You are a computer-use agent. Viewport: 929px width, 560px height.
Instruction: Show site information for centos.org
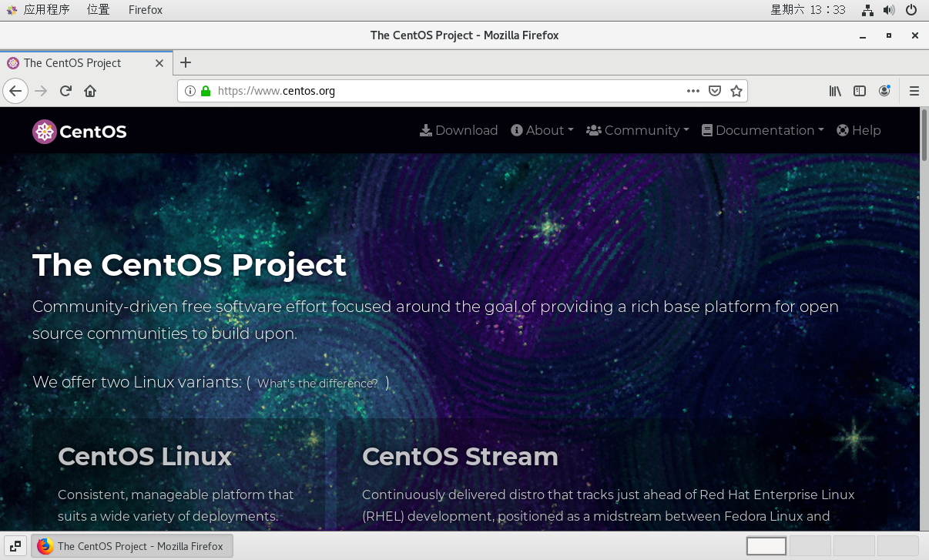tap(190, 91)
